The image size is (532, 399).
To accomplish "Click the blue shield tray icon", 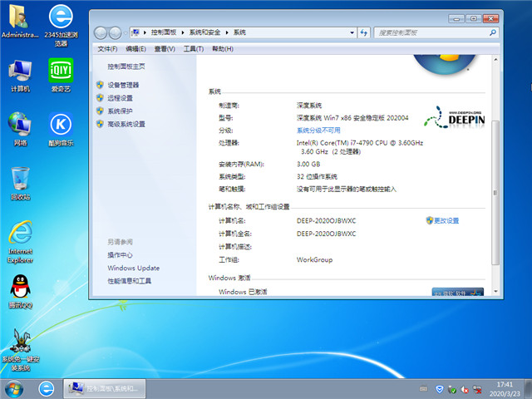I will point(440,389).
